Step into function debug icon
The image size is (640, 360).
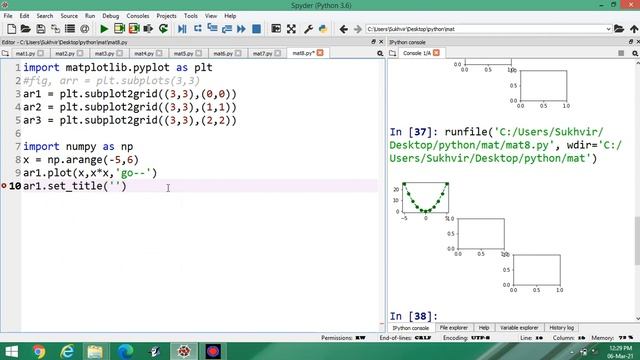(212, 29)
